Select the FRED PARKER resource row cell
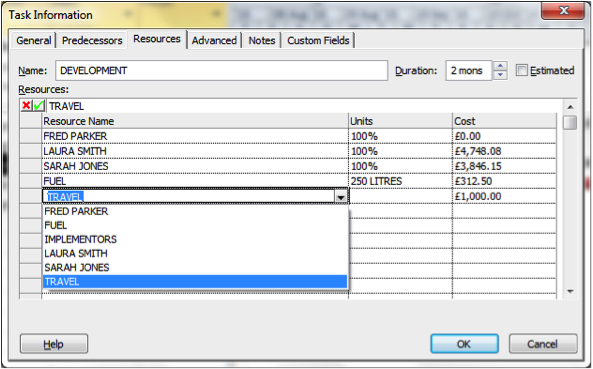 [x=195, y=136]
